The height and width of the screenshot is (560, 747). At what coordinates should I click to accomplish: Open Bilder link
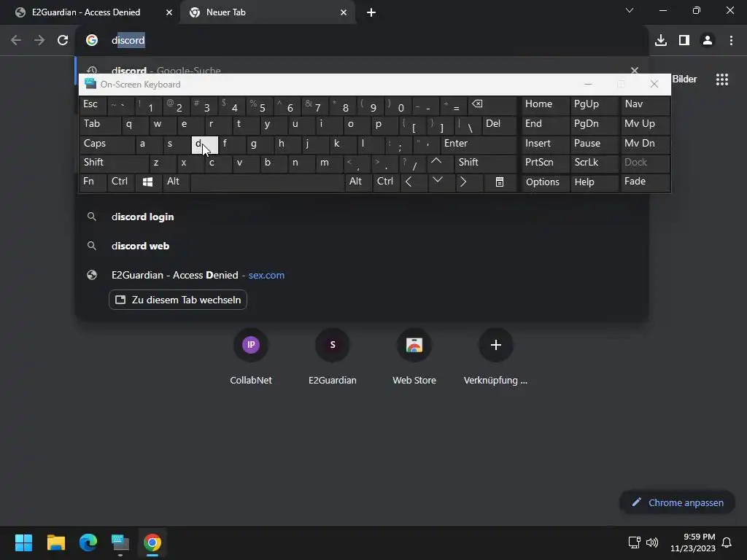tap(684, 79)
